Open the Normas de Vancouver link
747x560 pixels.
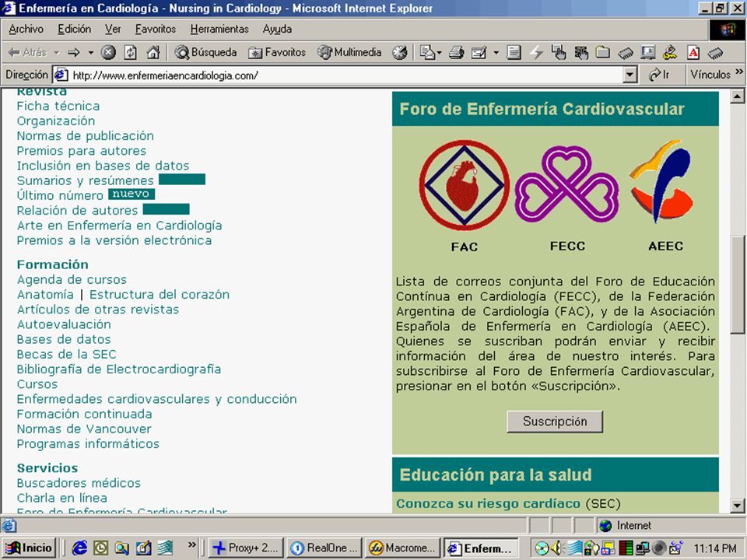pyautogui.click(x=84, y=429)
